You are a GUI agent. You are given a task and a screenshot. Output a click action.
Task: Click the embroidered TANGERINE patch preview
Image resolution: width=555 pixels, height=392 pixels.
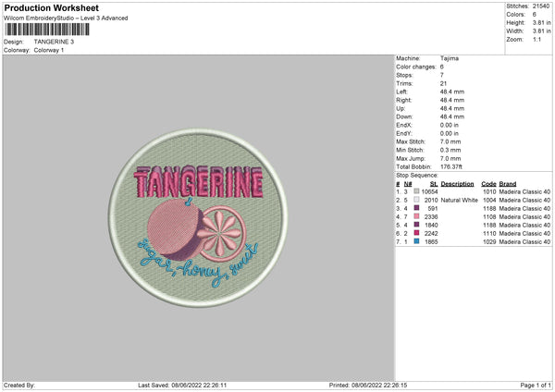click(198, 217)
